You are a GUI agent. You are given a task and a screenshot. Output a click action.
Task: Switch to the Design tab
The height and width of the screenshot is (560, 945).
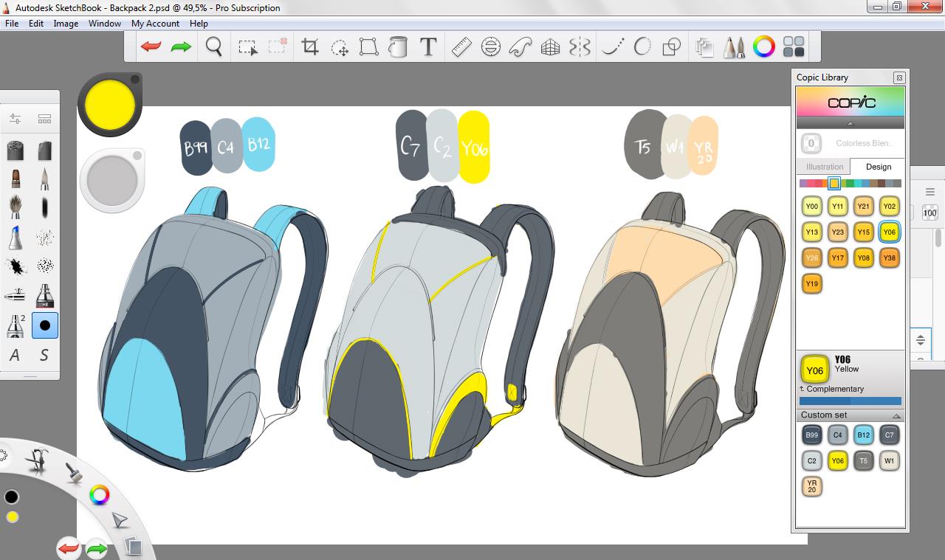878,167
